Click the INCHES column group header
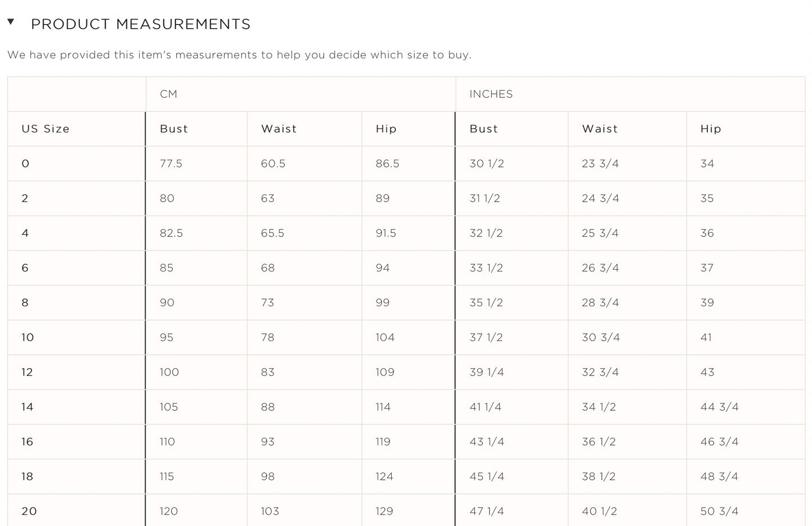This screenshot has height=526, width=812. 491,94
